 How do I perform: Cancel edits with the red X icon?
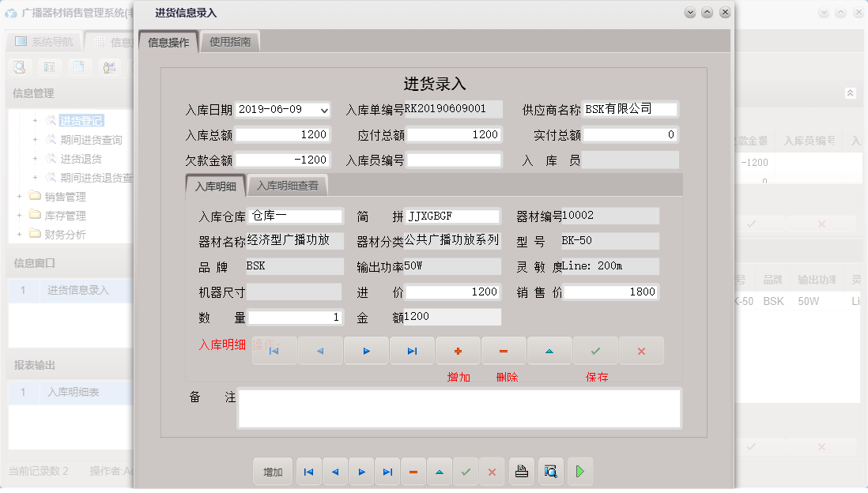tap(641, 350)
